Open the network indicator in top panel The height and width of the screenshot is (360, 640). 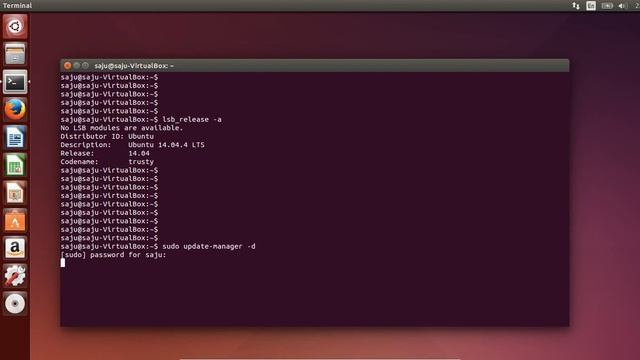point(576,6)
